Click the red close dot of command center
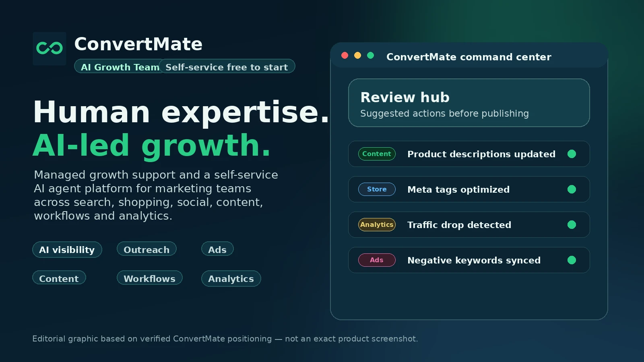The image size is (644, 362). (345, 56)
